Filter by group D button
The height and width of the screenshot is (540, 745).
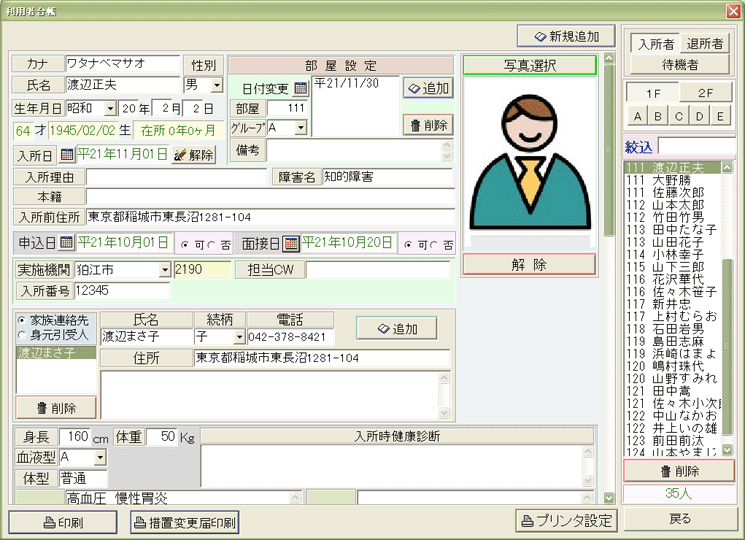[x=699, y=116]
